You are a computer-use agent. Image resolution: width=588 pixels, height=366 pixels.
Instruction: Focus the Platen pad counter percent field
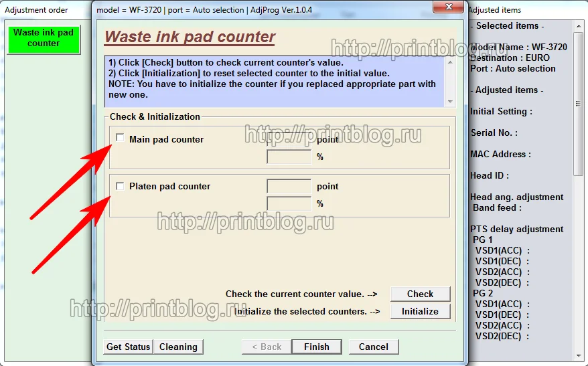[289, 203]
